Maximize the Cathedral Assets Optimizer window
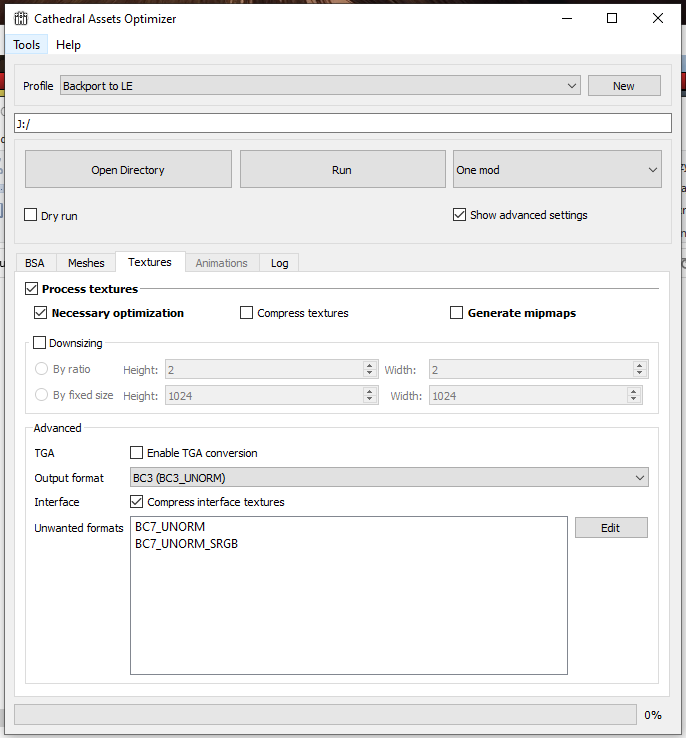The image size is (686, 738). pos(612,18)
